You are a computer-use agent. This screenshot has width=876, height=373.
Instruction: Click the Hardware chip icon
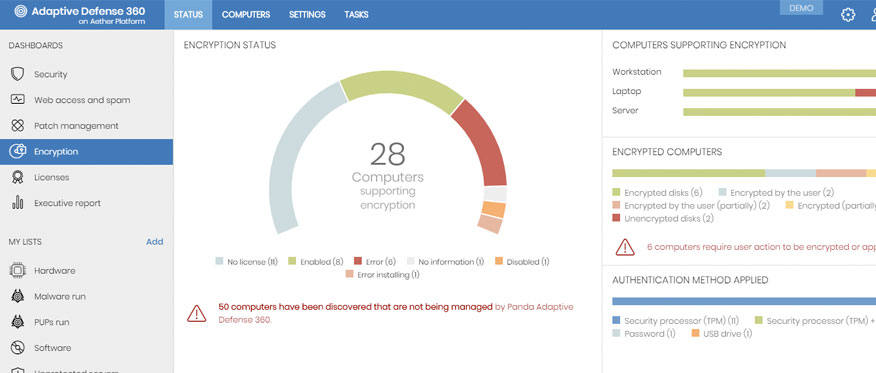click(17, 270)
